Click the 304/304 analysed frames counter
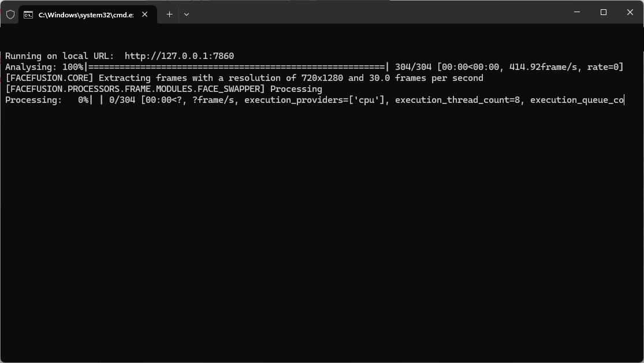 [413, 67]
